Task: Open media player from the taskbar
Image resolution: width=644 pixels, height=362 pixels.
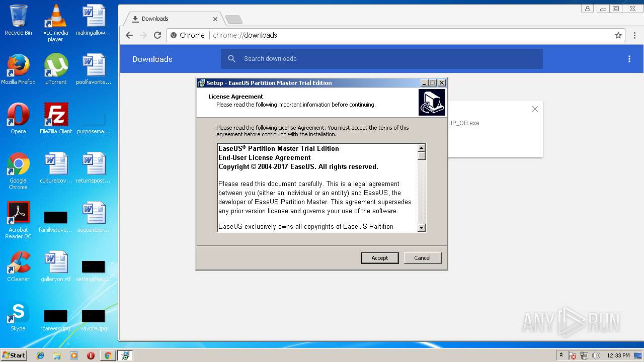Action: [74, 355]
